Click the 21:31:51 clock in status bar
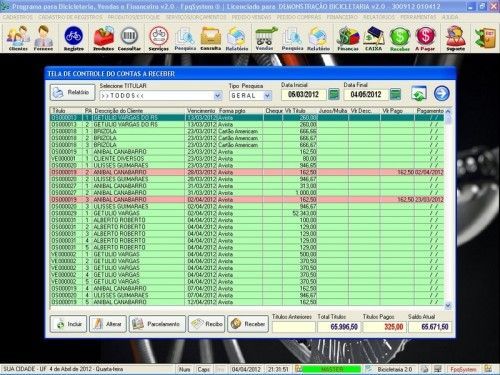The image size is (500, 375). (x=278, y=369)
